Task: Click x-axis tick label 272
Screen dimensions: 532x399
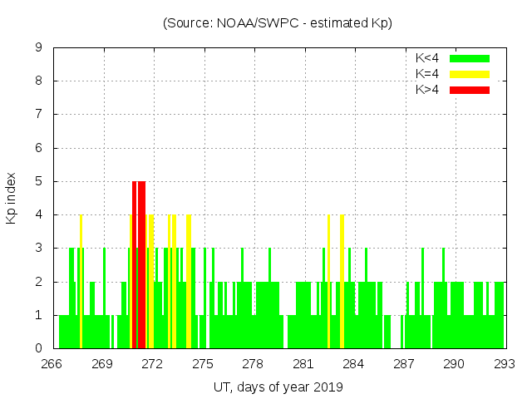Action: (153, 364)
